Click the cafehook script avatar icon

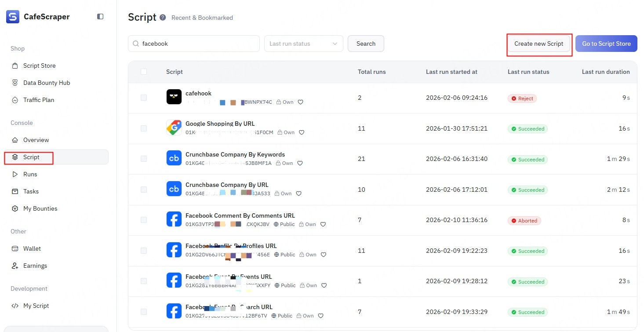(x=174, y=97)
